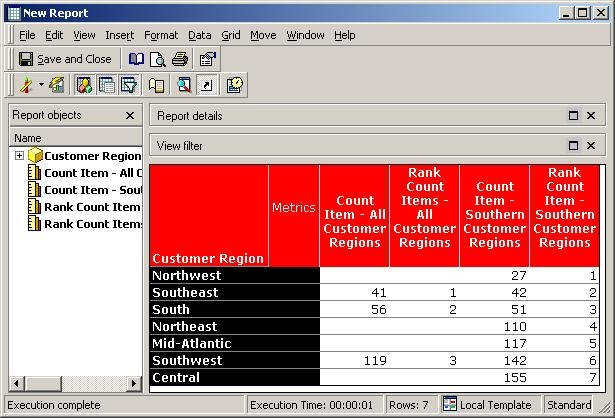The height and width of the screenshot is (418, 615).
Task: Click the clock schedule icon in the toolbar
Action: point(235,86)
